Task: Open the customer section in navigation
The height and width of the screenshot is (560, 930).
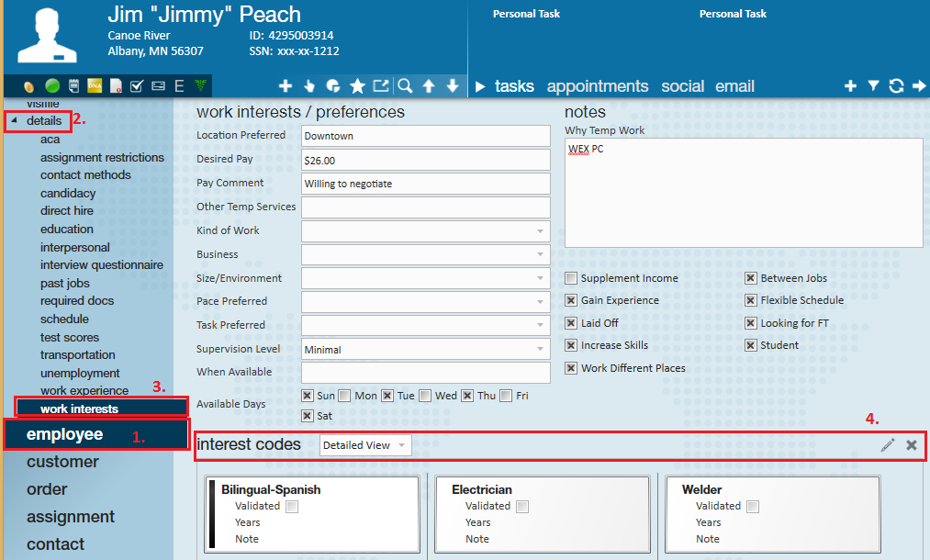Action: pyautogui.click(x=62, y=462)
